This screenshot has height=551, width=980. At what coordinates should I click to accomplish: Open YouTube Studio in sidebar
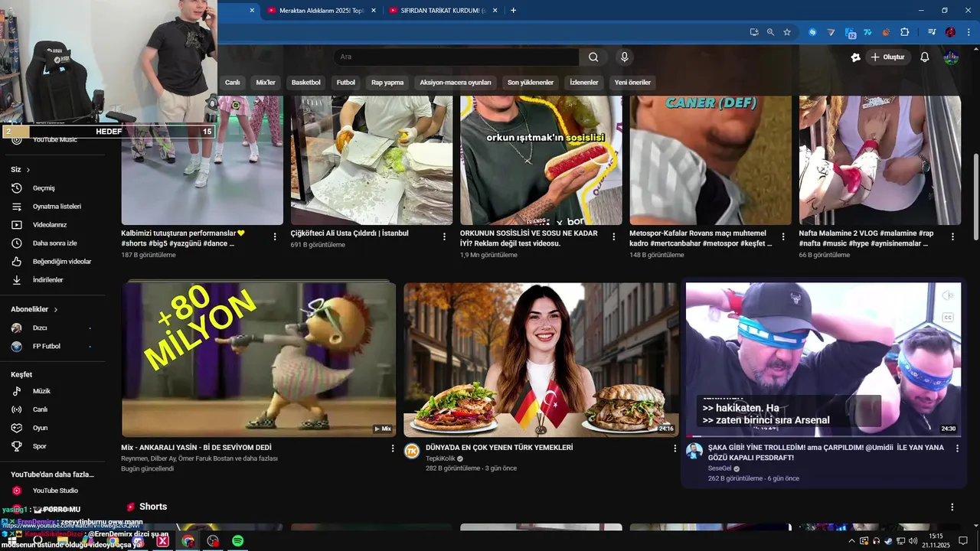coord(54,491)
